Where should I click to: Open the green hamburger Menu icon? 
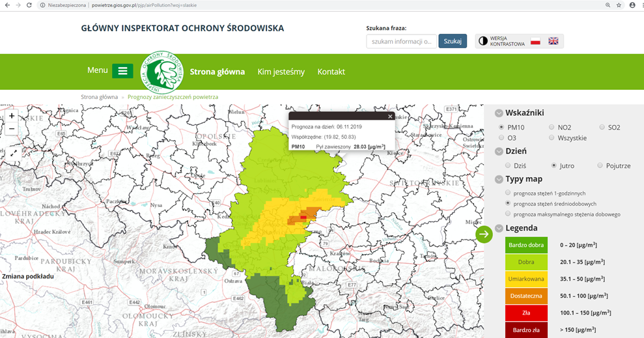[122, 71]
